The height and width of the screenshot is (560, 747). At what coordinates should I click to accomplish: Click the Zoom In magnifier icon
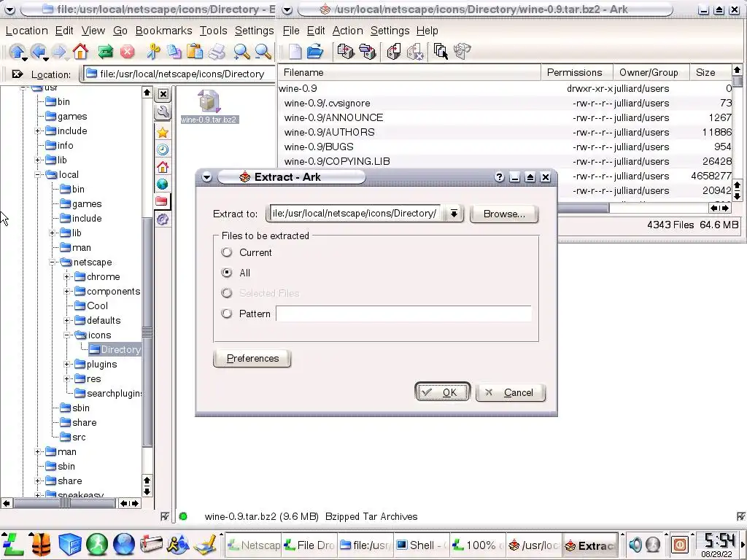pyautogui.click(x=241, y=52)
